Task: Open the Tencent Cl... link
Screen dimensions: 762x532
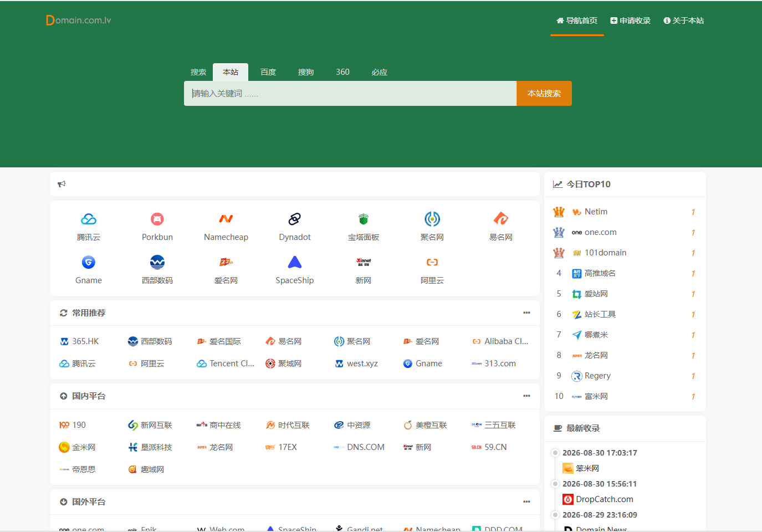Action: click(x=226, y=364)
